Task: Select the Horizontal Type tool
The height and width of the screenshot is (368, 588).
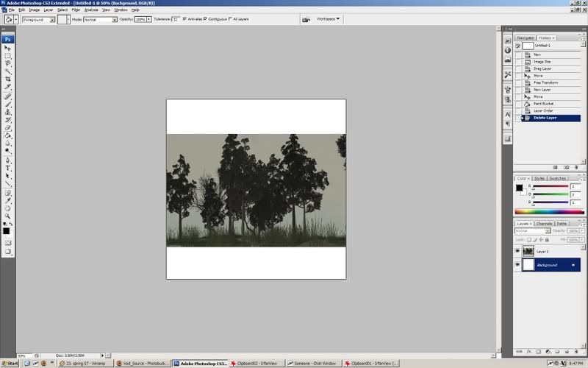Action: pyautogui.click(x=8, y=167)
